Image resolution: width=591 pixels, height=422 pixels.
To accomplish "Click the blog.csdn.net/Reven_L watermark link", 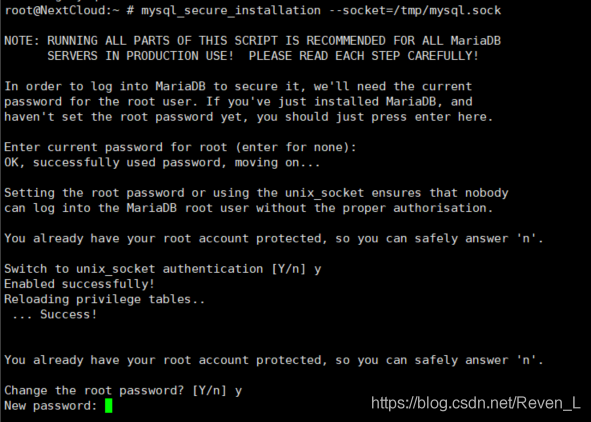I will click(476, 403).
